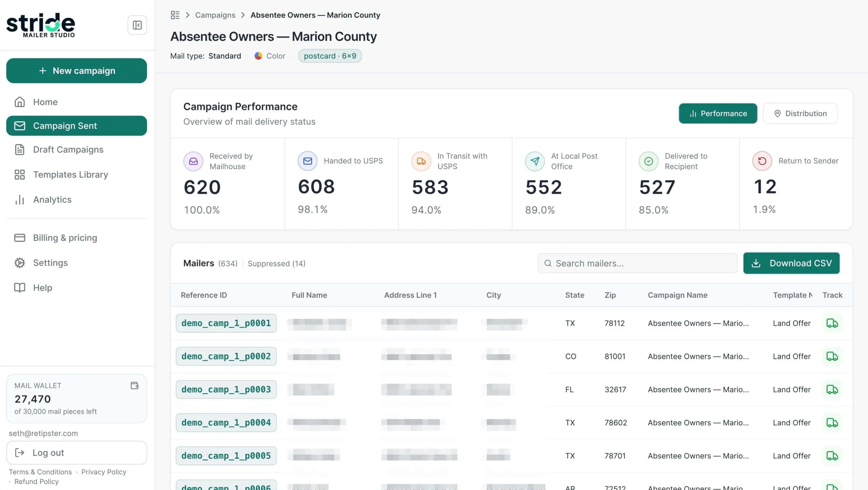Click reference ID demo_camp_1_p0003
This screenshot has width=868, height=490.
click(x=226, y=390)
